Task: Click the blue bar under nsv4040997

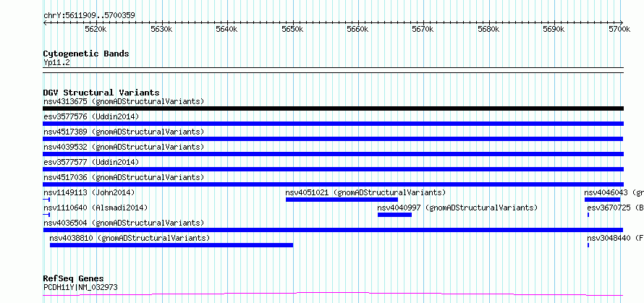Action: (x=394, y=215)
